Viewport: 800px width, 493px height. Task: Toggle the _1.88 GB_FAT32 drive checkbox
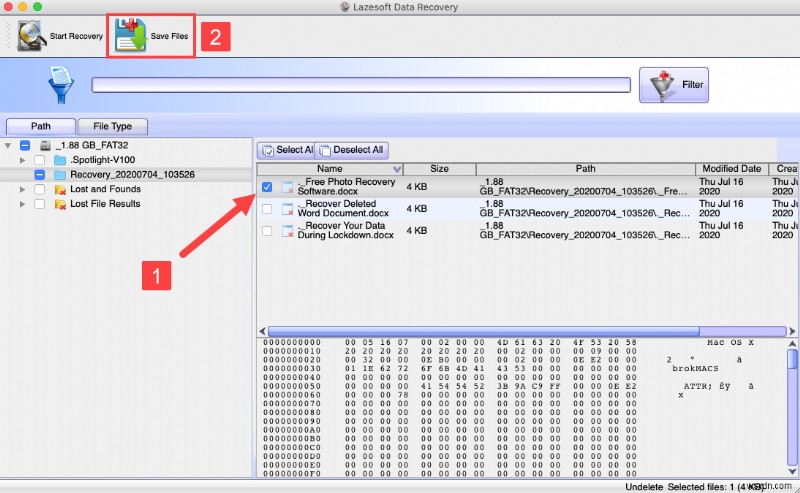tap(25, 145)
